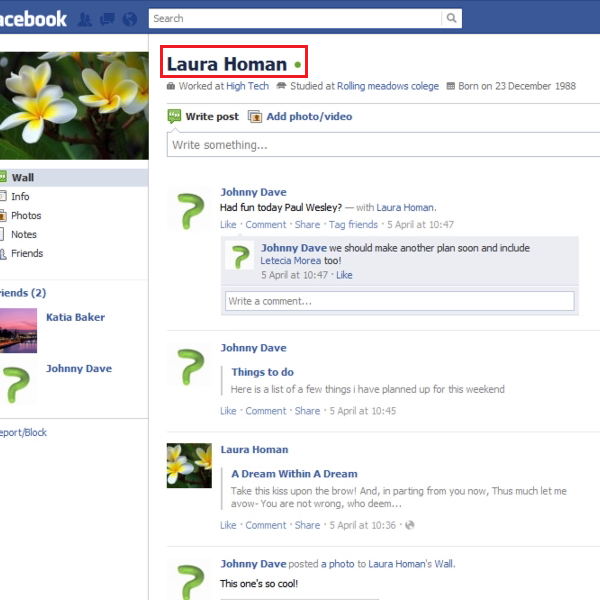Click the Facebook logo
The image size is (600, 600).
click(33, 19)
